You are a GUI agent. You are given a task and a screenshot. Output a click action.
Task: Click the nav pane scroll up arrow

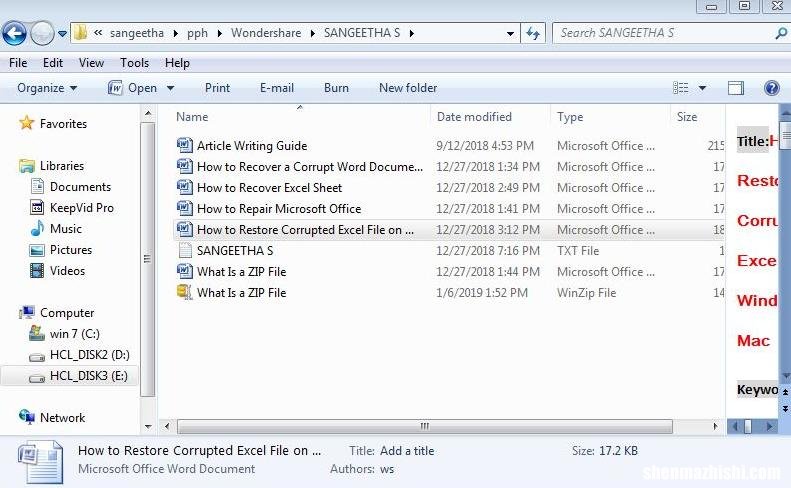(148, 114)
